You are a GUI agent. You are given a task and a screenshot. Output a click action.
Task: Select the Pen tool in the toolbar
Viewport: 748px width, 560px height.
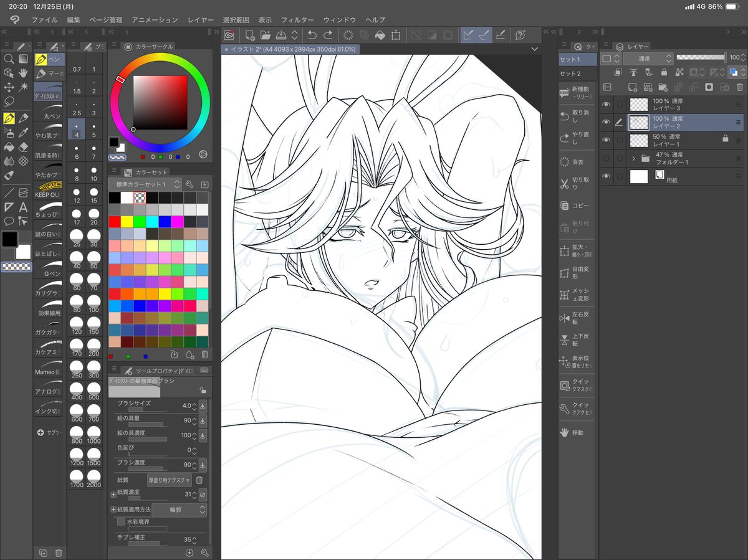click(8, 117)
